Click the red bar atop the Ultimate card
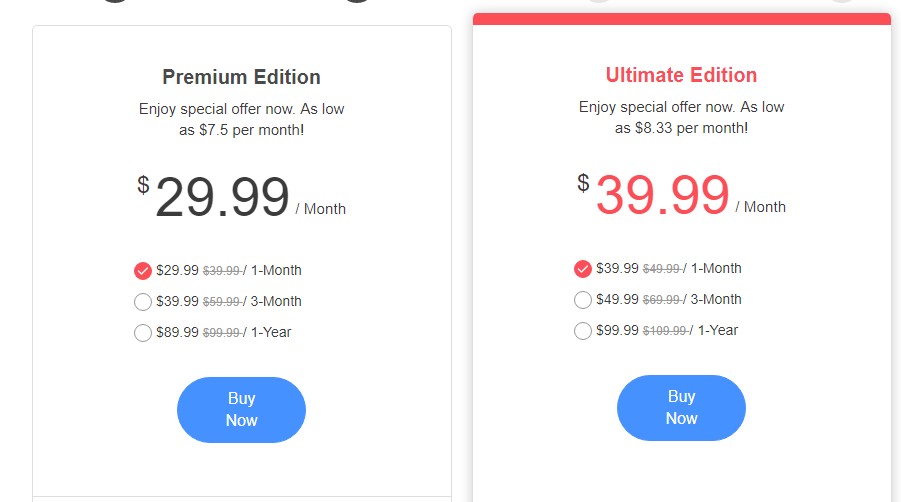 tap(681, 19)
